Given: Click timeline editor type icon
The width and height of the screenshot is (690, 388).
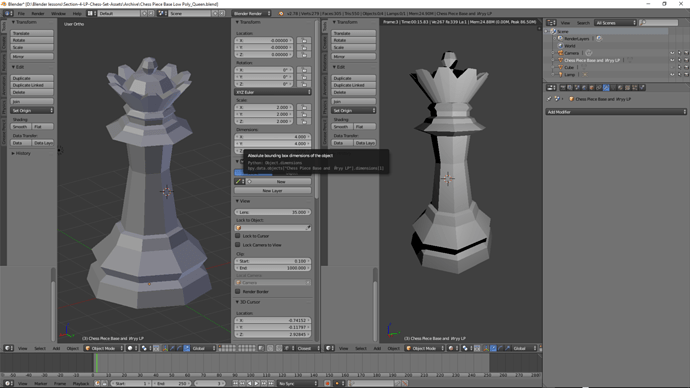Looking at the screenshot, I should tap(8, 384).
